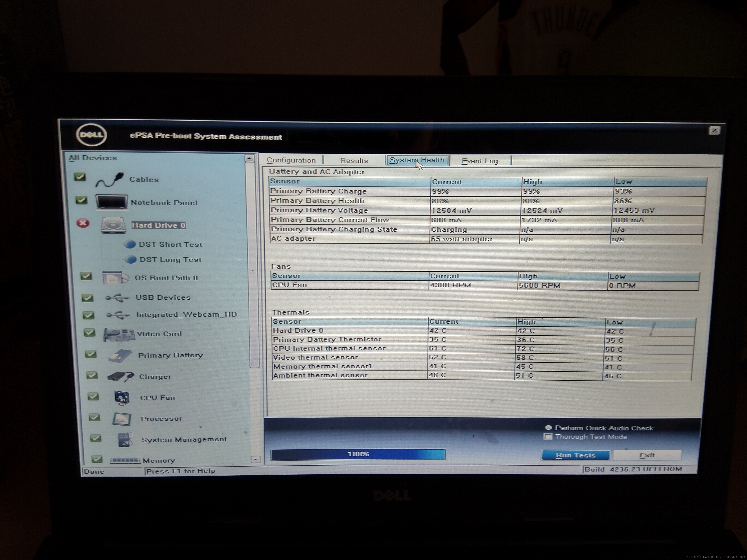Viewport: 747px width, 560px height.
Task: Uncheck the System Management checkbox
Action: [x=96, y=438]
